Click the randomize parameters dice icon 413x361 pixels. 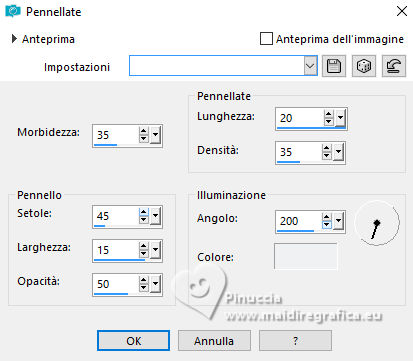tap(364, 66)
